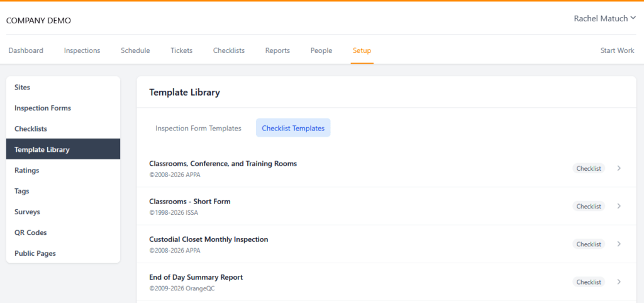Expand the Classrooms, Conference, and Training Rooms chevron
The width and height of the screenshot is (644, 303).
click(x=619, y=168)
